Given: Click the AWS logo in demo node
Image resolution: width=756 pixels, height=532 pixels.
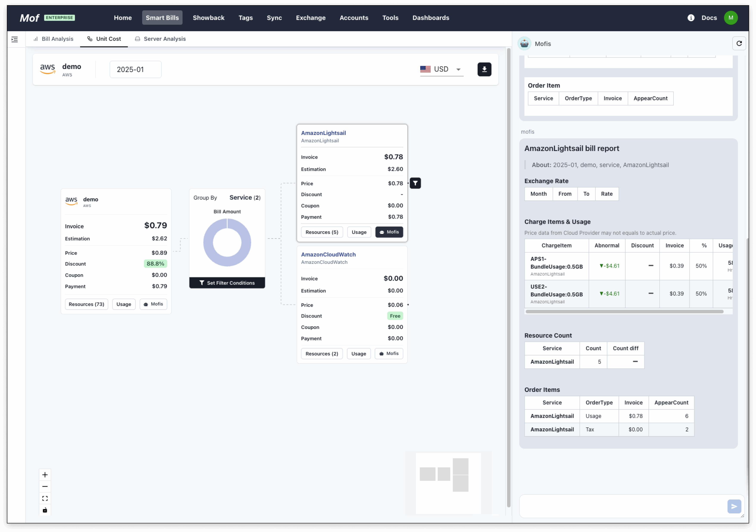Looking at the screenshot, I should coord(71,201).
